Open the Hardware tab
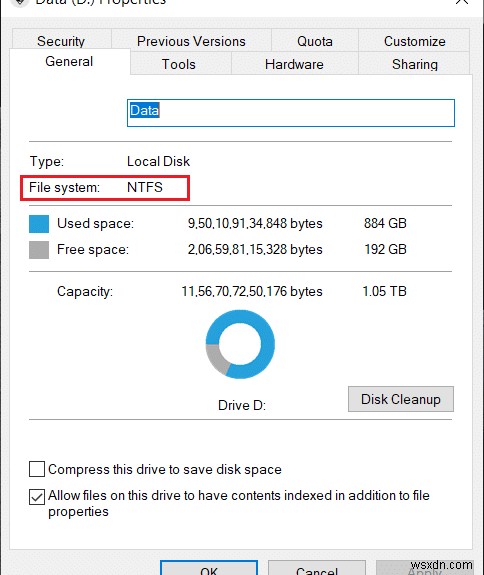 pyautogui.click(x=294, y=64)
